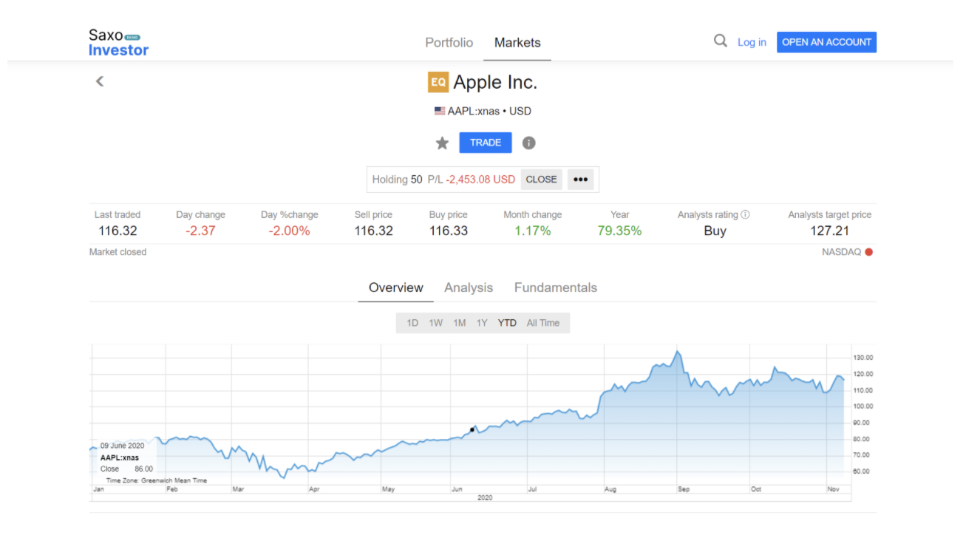980x541 pixels.
Task: Click the Holding 50 text
Action: click(x=397, y=179)
